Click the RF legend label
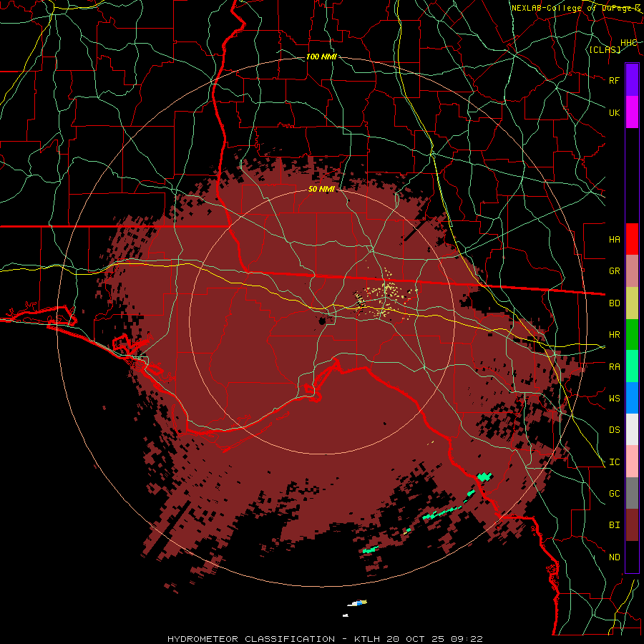 click(614, 80)
